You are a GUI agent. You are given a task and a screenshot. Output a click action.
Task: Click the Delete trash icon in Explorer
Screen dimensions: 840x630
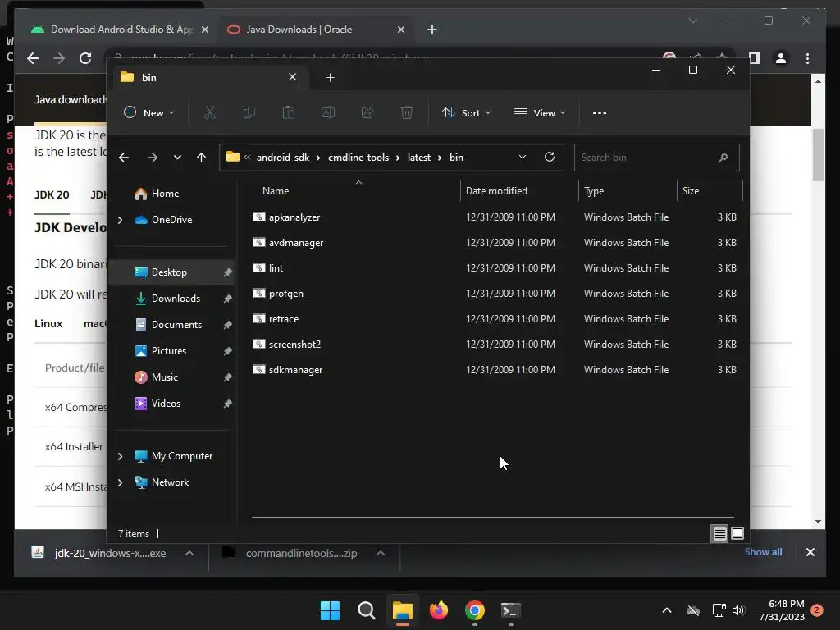[407, 112]
